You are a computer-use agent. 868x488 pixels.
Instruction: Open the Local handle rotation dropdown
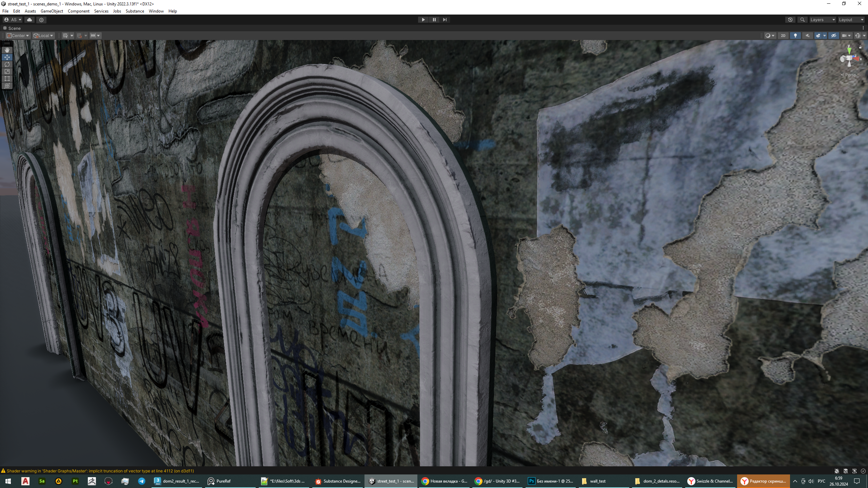43,36
